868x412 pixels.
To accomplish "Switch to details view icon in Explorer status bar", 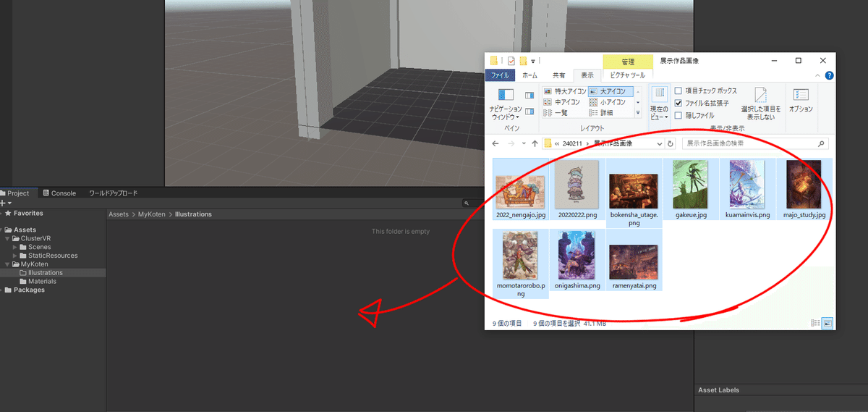I will 815,323.
